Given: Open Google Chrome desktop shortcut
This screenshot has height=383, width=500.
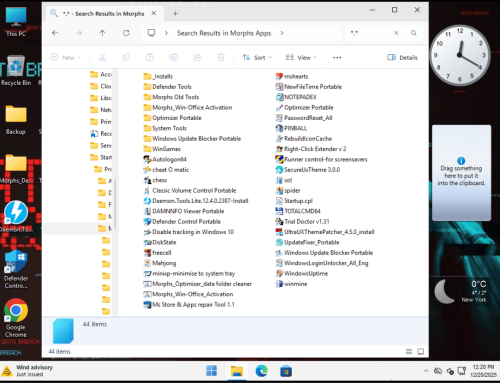Looking at the screenshot, I should coord(16,318).
